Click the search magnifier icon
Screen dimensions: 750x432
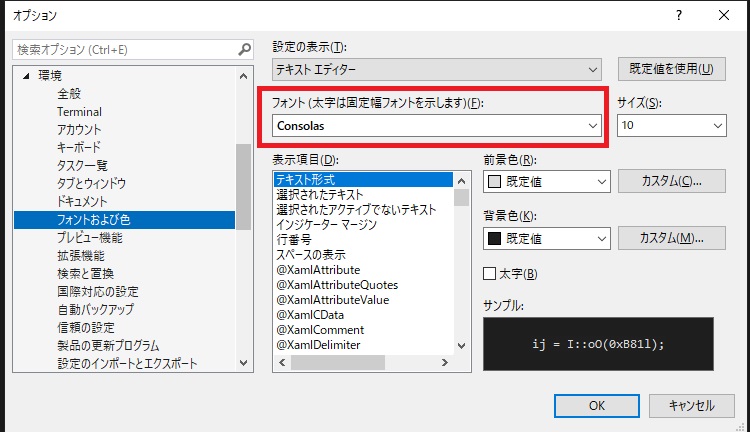tap(244, 49)
